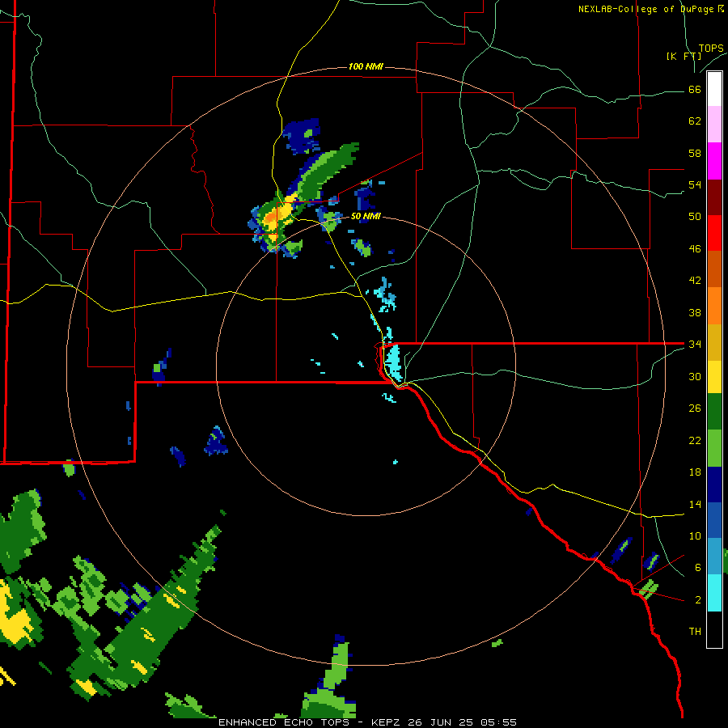Image resolution: width=728 pixels, height=728 pixels.
Task: Click the 42 value on the legend
Action: [695, 280]
